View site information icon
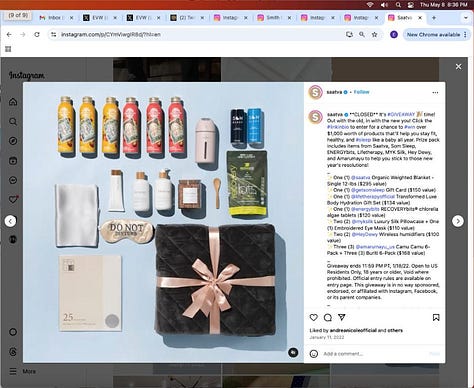 [53, 34]
